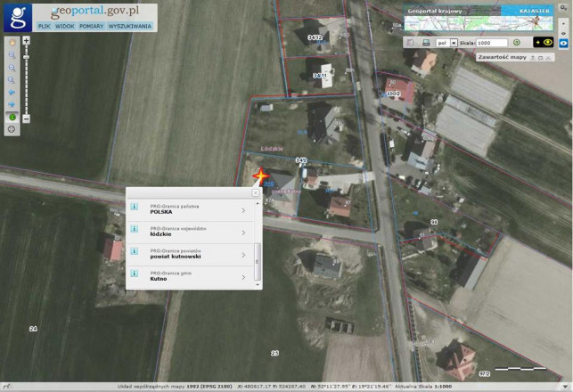Open the WYSZUKIWANIA menu
Screen dimensions: 573x392
130,27
